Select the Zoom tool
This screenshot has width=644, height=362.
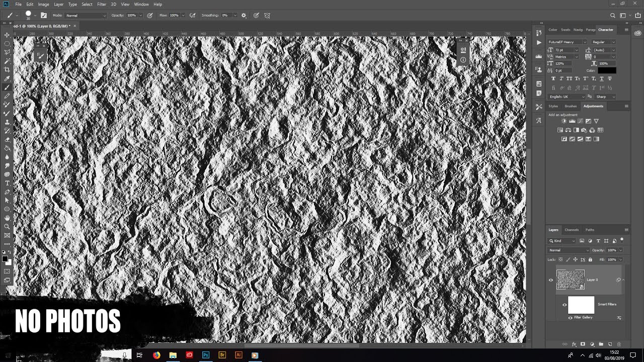coord(7,226)
